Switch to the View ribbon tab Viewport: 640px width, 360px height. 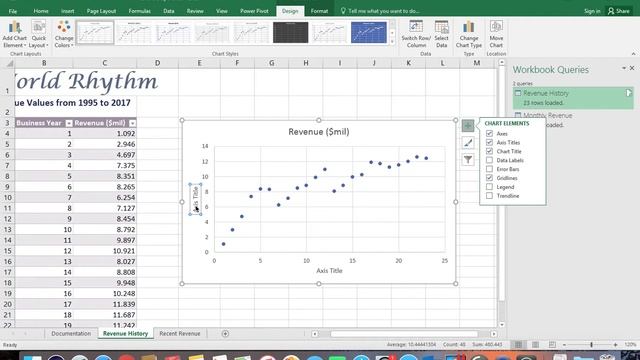(222, 11)
